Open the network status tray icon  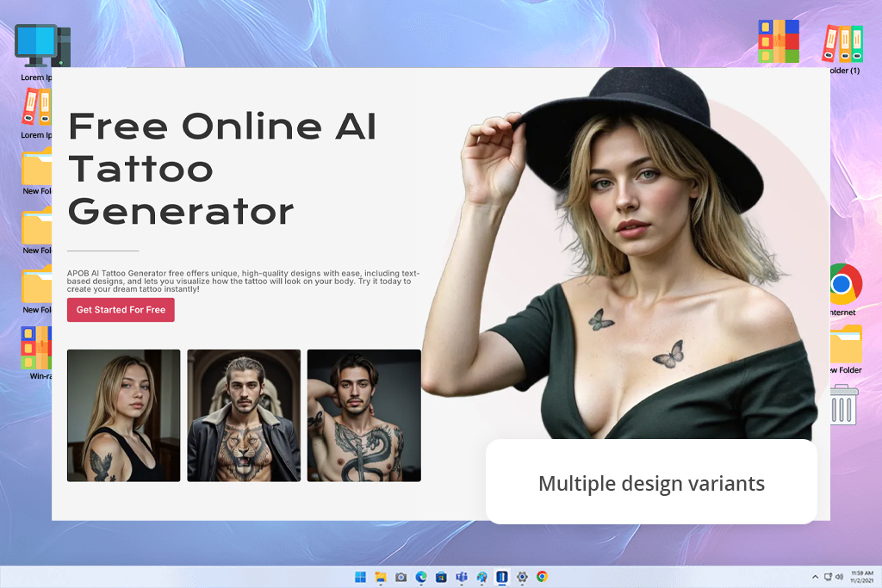click(828, 577)
